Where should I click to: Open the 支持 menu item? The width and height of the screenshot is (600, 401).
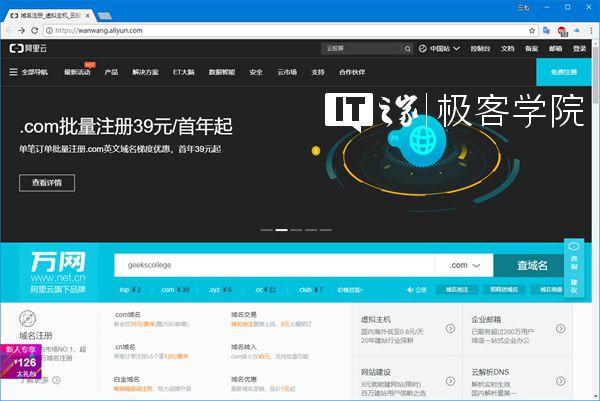[x=318, y=72]
